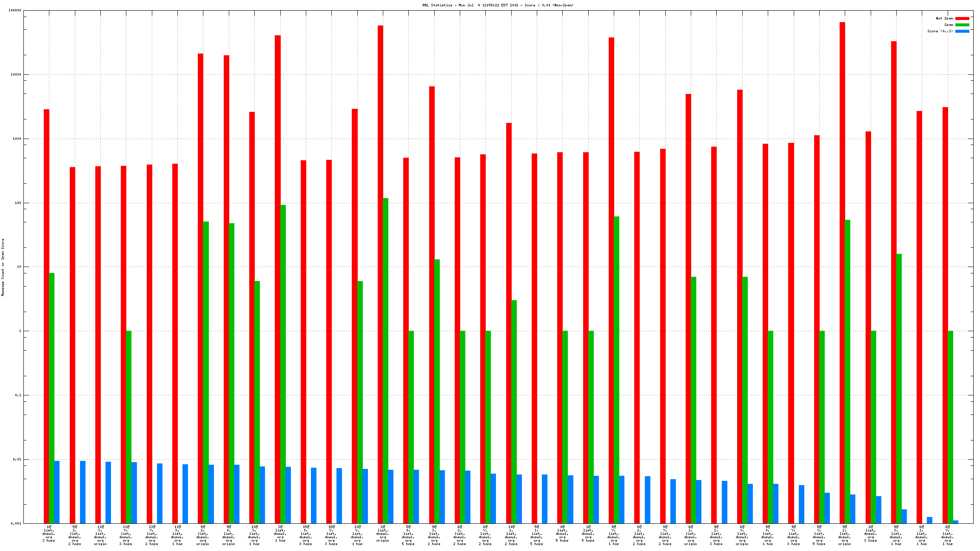
Task: Click the blue bar for '1@ list.dnswl.org 3 hops'
Action: coord(57,492)
